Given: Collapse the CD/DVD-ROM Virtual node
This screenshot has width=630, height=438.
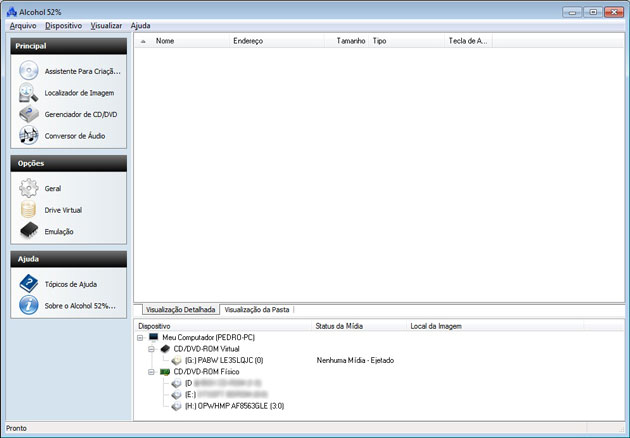Looking at the screenshot, I should pos(151,349).
